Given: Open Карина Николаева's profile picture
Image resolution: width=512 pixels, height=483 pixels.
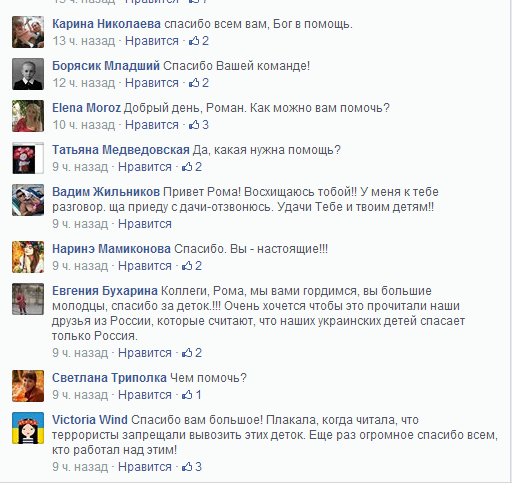Looking at the screenshot, I should point(28,32).
